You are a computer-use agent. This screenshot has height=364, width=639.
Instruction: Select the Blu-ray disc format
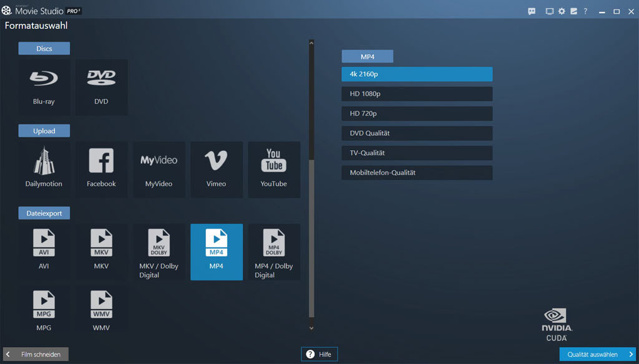(x=44, y=87)
